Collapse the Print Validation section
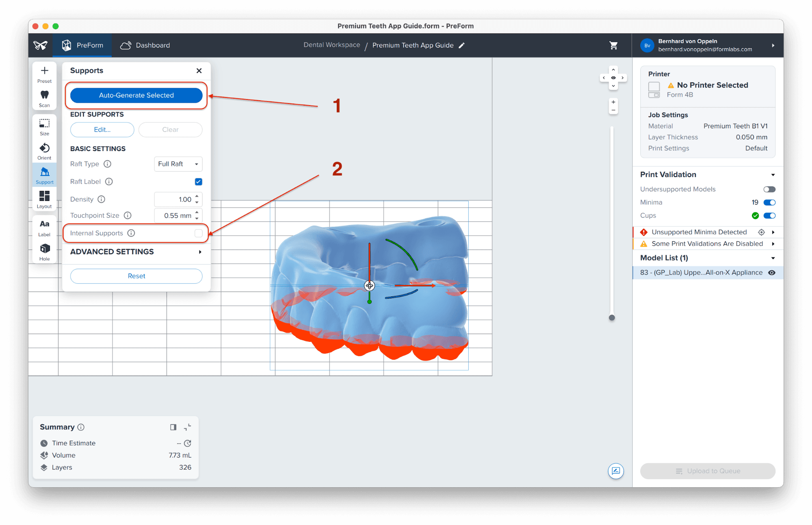Screen dimensions: 812x525 click(773, 175)
